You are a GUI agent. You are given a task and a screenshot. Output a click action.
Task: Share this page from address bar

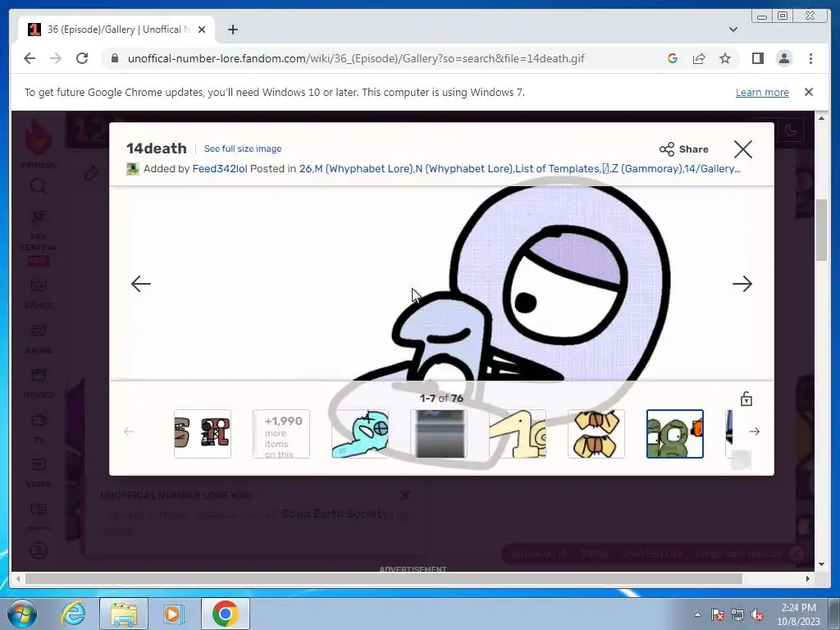click(699, 58)
